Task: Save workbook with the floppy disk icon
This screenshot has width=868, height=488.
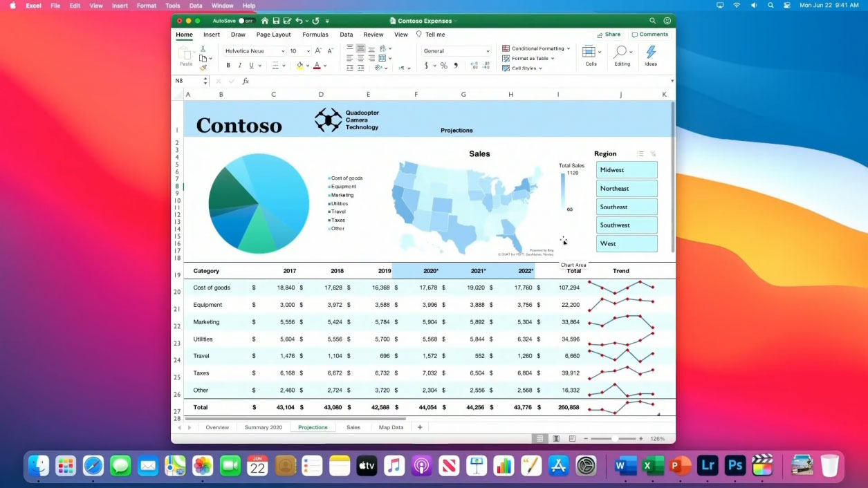Action: pos(276,21)
